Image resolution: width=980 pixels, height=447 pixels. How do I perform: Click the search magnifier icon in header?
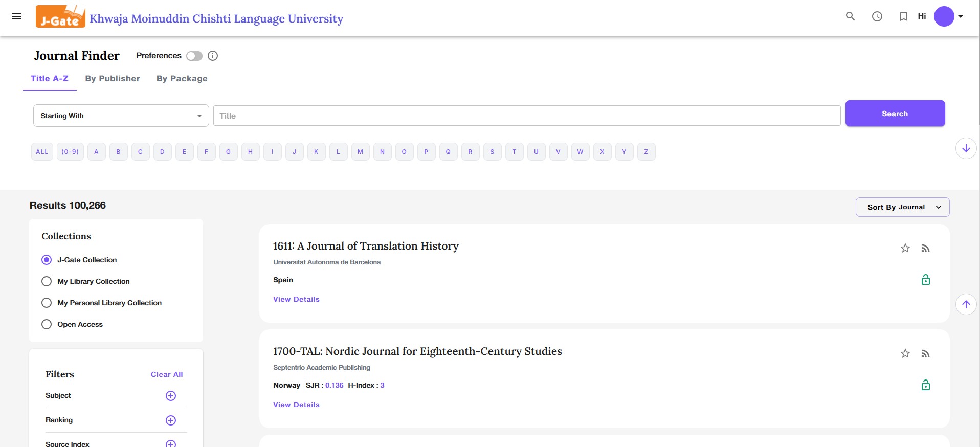(850, 16)
